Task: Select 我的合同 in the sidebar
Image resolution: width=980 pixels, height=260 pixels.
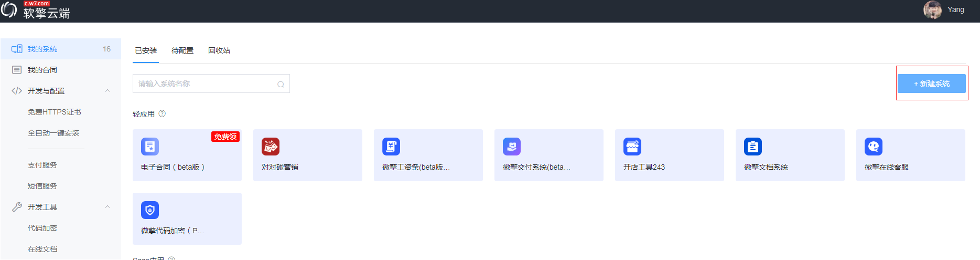Action: (x=60, y=70)
